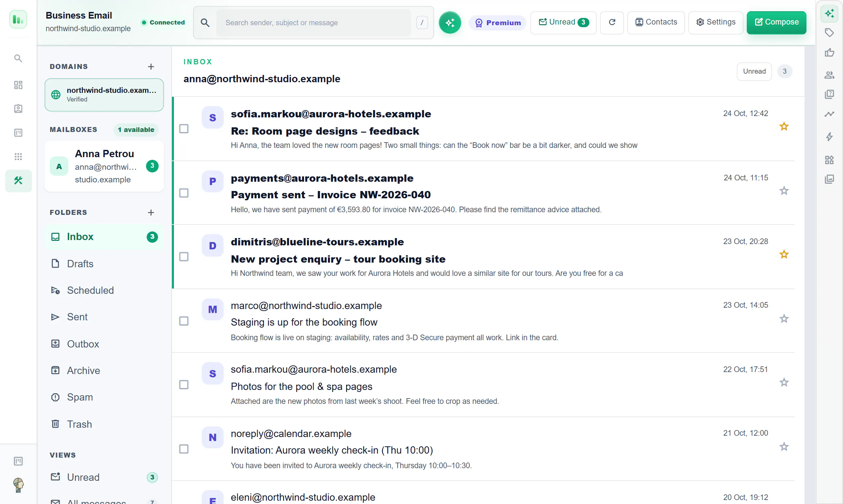Focus the search sender, subject field

point(313,23)
